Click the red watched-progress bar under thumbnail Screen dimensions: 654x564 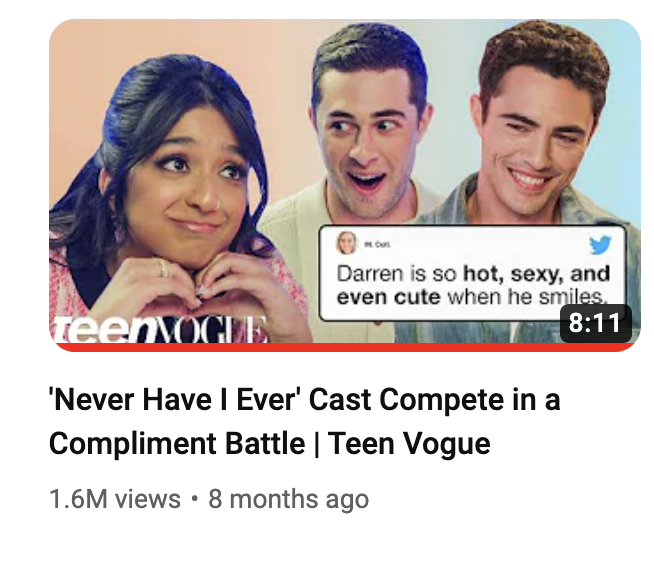tap(345, 347)
